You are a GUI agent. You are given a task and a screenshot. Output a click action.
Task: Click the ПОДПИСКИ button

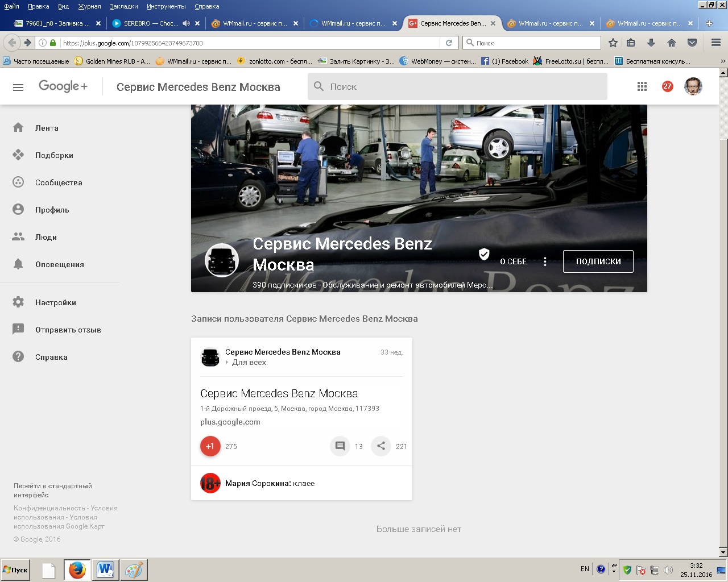598,261
